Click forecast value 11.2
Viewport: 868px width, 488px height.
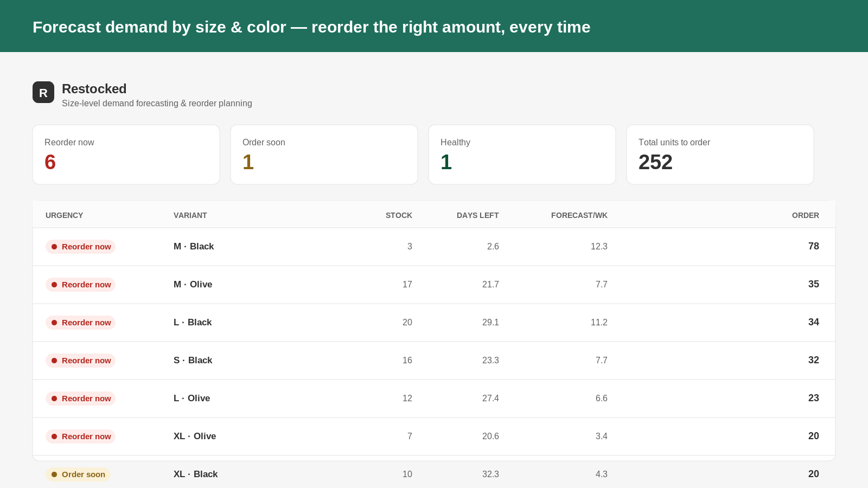(x=599, y=322)
